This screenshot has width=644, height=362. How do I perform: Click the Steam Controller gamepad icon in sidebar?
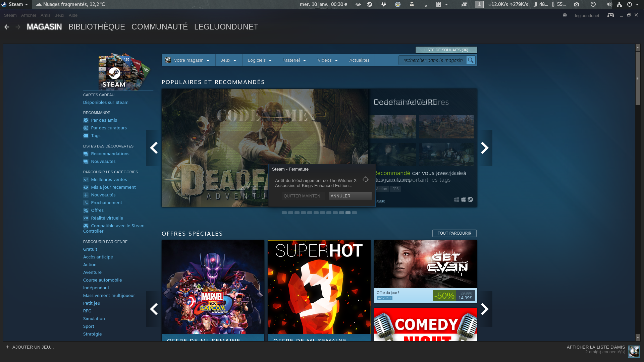tap(86, 226)
